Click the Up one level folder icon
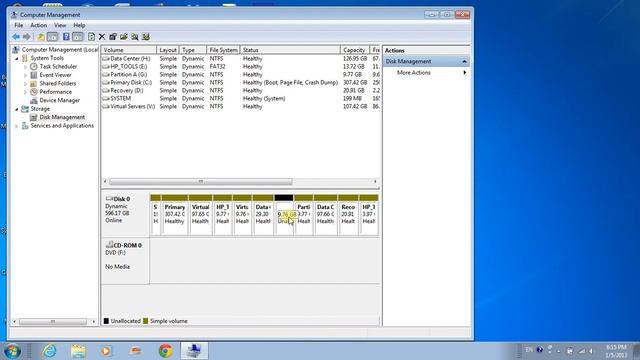 coord(41,37)
